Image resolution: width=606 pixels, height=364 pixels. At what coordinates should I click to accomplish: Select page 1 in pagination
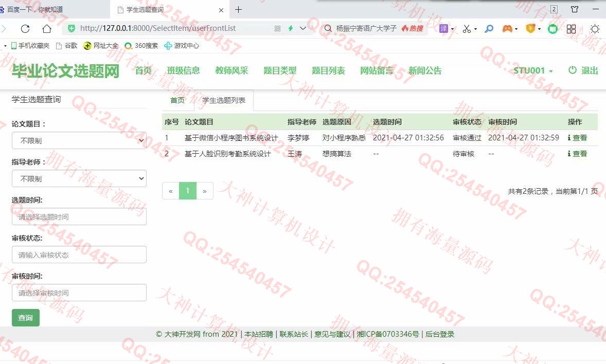click(x=188, y=191)
